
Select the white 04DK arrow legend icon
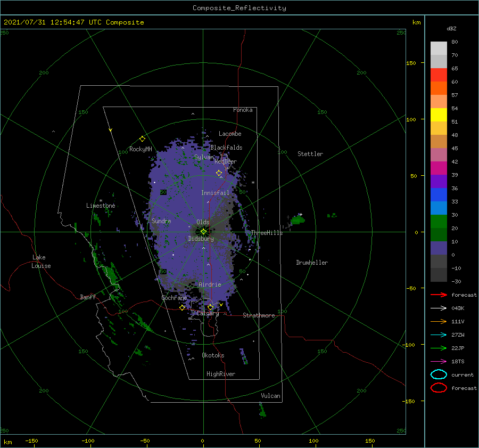click(439, 308)
